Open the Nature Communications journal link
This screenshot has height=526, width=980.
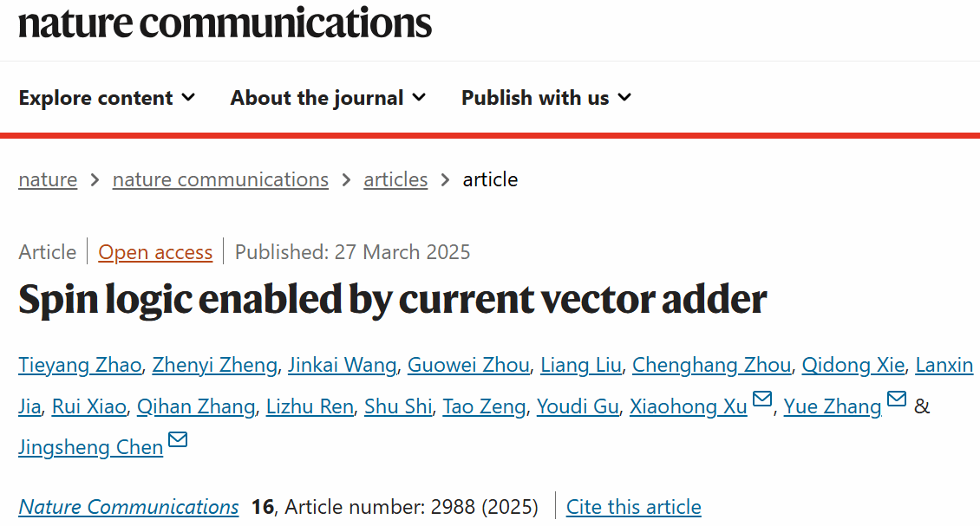[x=128, y=507]
